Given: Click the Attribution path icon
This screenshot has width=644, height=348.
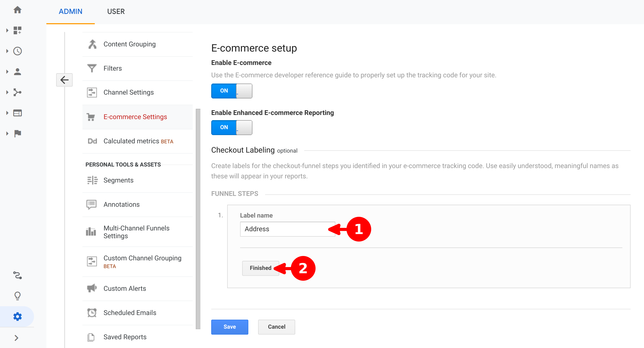Looking at the screenshot, I should click(17, 275).
